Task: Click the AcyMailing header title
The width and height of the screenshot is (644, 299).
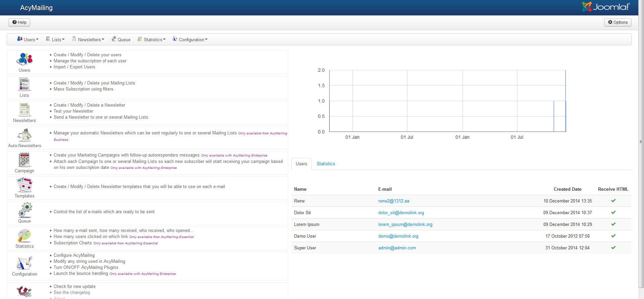Action: (36, 8)
